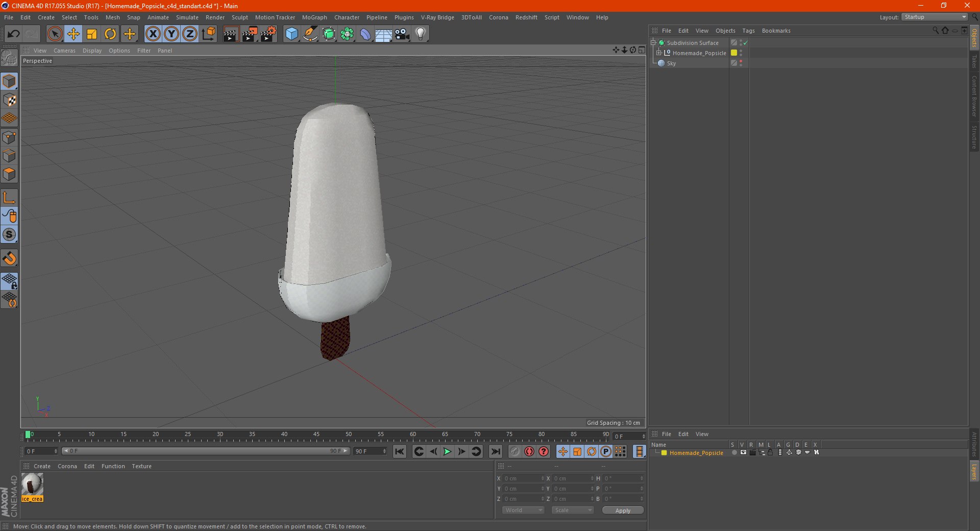Open the Content Browser side tab

pyautogui.click(x=974, y=96)
